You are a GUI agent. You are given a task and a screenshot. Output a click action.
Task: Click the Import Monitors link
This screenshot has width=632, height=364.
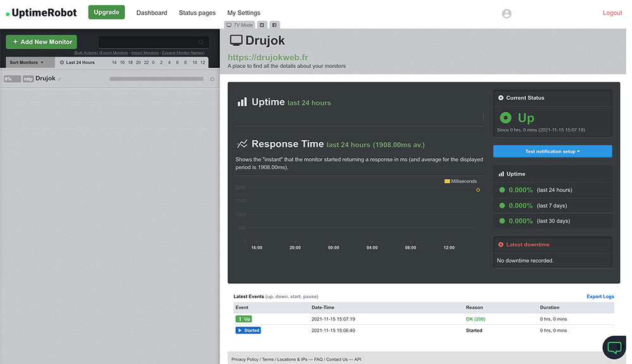[x=145, y=53]
